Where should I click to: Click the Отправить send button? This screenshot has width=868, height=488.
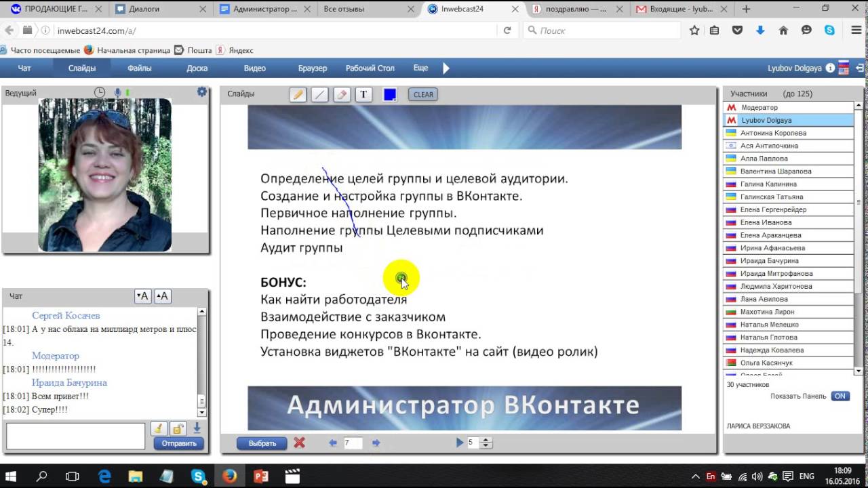[x=179, y=443]
